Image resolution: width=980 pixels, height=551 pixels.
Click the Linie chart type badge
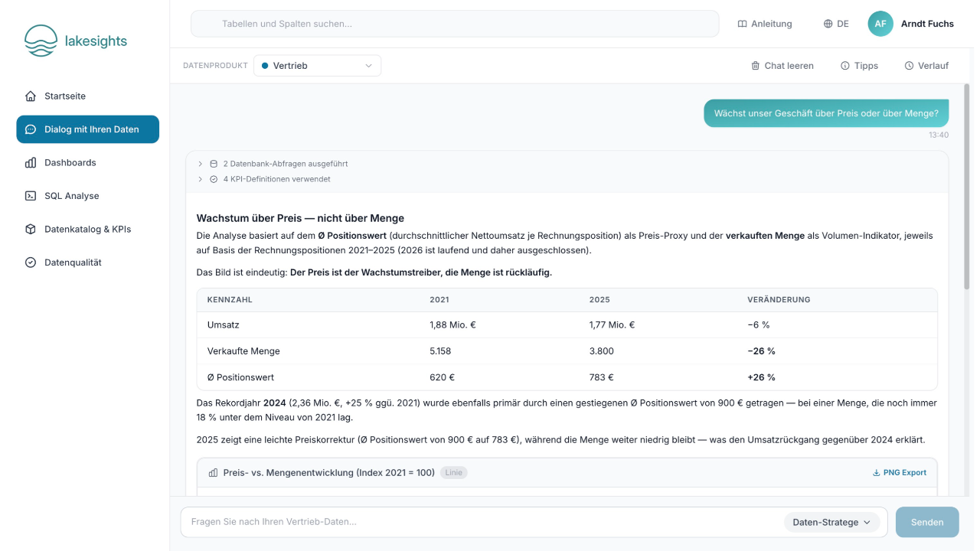454,473
